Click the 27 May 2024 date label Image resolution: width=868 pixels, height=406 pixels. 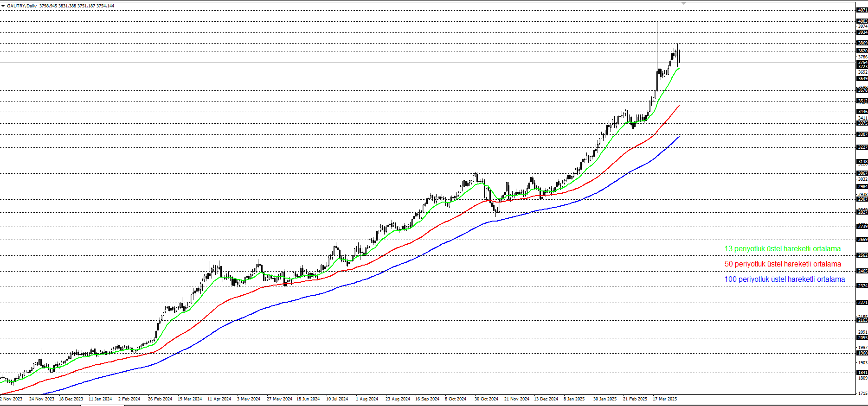click(279, 399)
